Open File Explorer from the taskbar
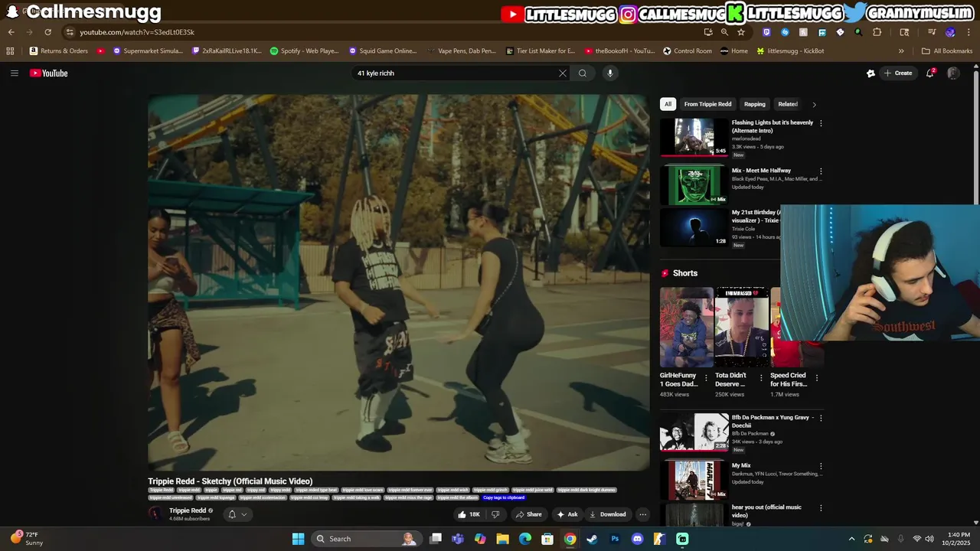Screen dimensions: 980x551 click(502, 539)
